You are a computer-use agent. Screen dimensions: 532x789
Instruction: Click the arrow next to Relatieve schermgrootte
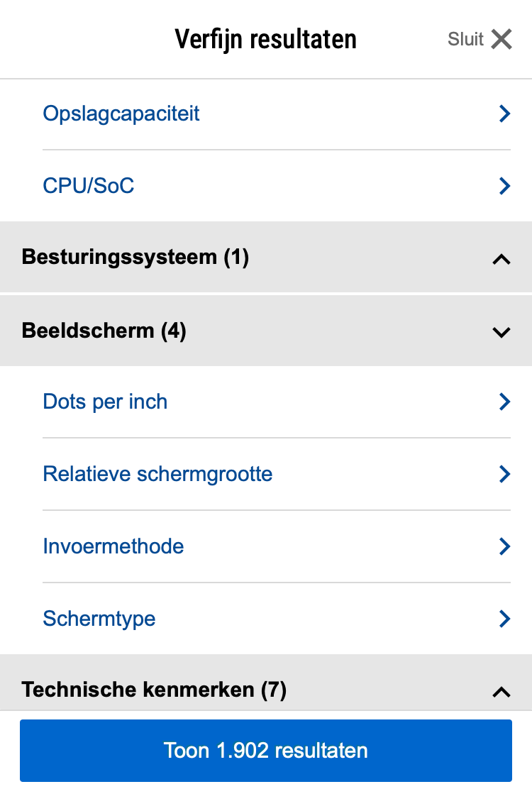point(504,474)
